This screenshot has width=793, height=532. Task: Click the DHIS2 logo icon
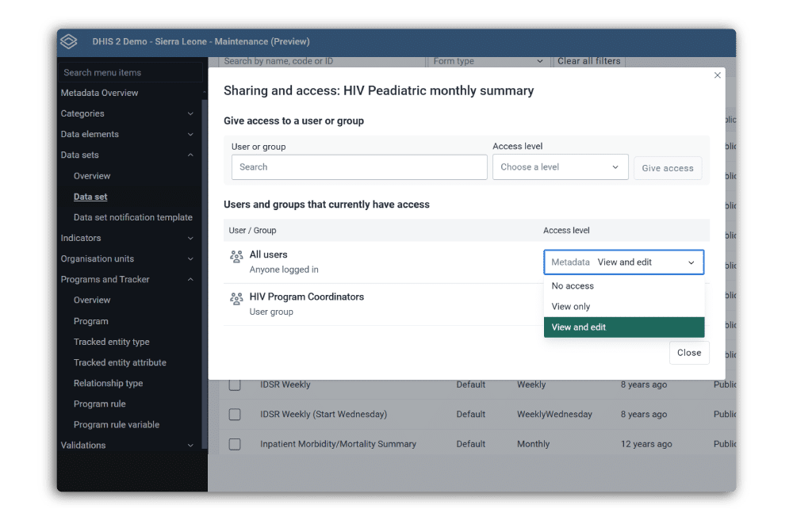click(69, 41)
